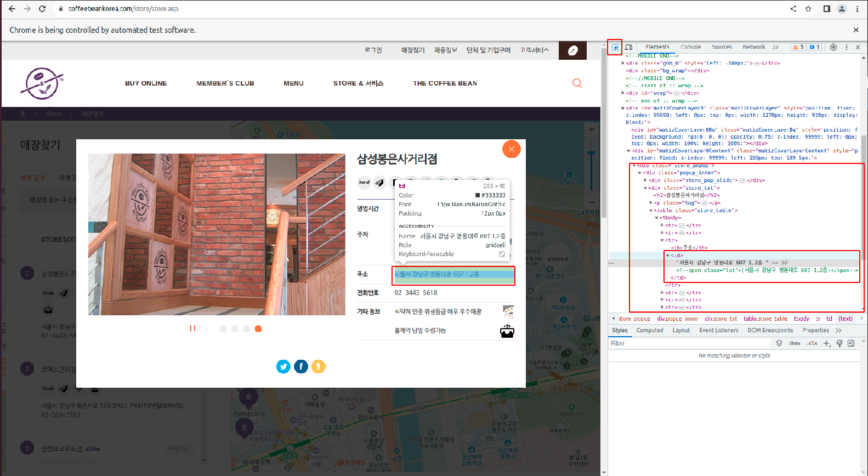Open the CSS layers view icon in the Styles toolbar

[779, 343]
